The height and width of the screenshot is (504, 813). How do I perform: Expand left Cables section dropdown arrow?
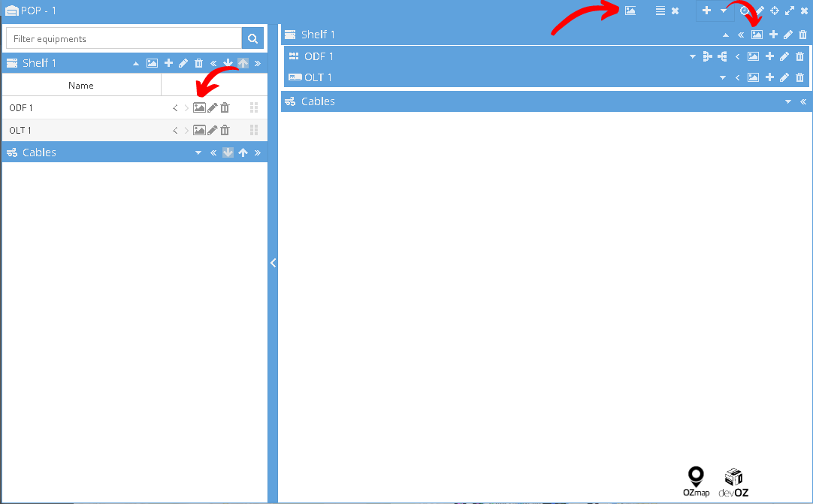[198, 152]
